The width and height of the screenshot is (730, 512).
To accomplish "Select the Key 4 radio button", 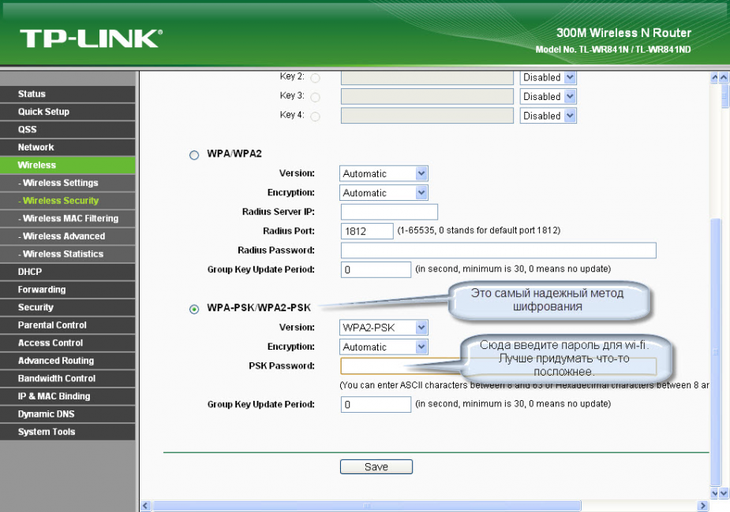I will click(315, 116).
